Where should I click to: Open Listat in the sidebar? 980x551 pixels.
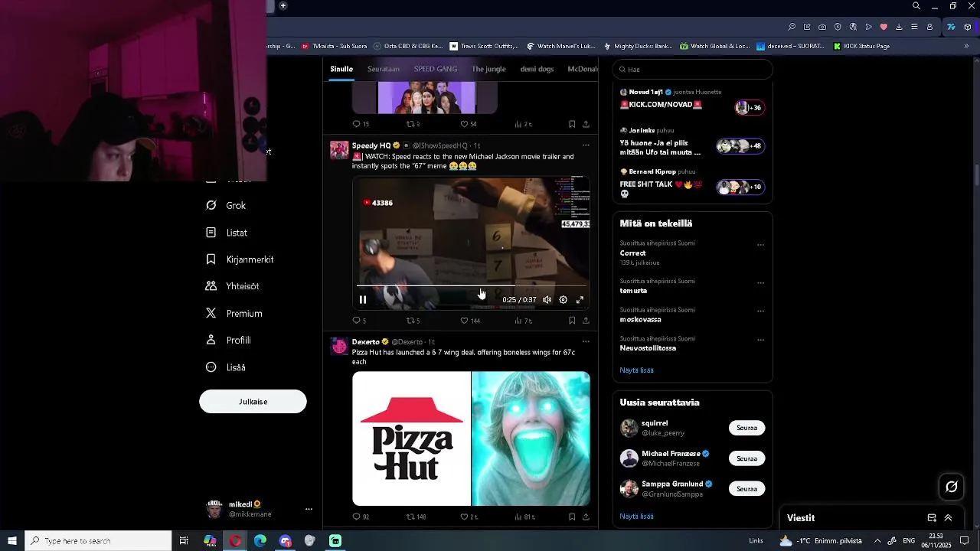point(227,233)
